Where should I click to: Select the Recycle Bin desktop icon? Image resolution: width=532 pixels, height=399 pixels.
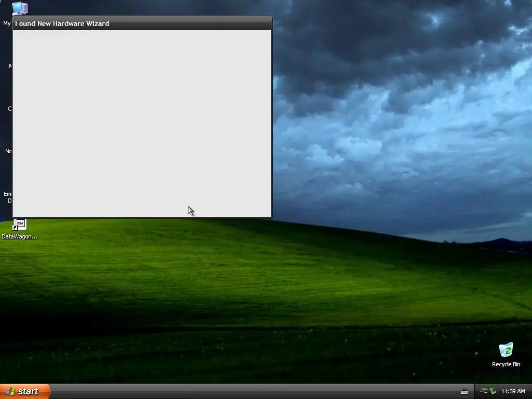point(506,355)
